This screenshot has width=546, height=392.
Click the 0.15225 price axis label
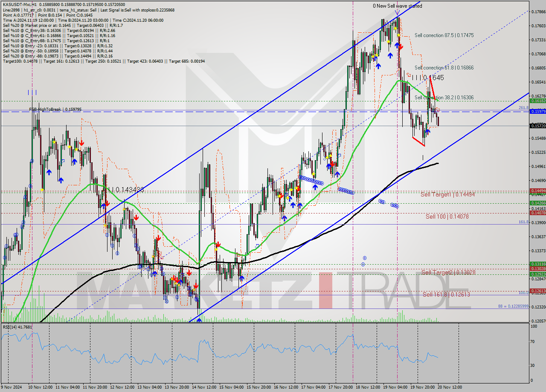pos(537,152)
